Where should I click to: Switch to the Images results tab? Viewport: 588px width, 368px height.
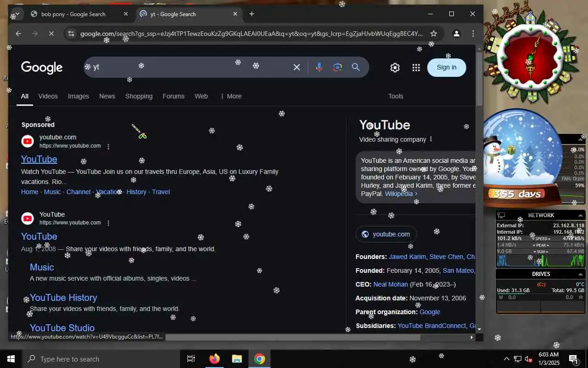(79, 96)
